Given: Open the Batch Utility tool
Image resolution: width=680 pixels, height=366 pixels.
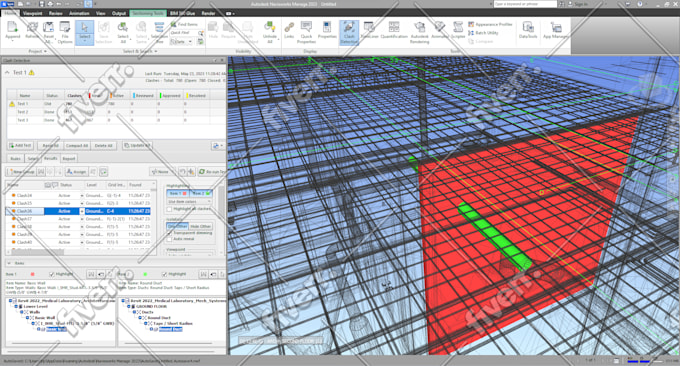Looking at the screenshot, I should tap(484, 33).
